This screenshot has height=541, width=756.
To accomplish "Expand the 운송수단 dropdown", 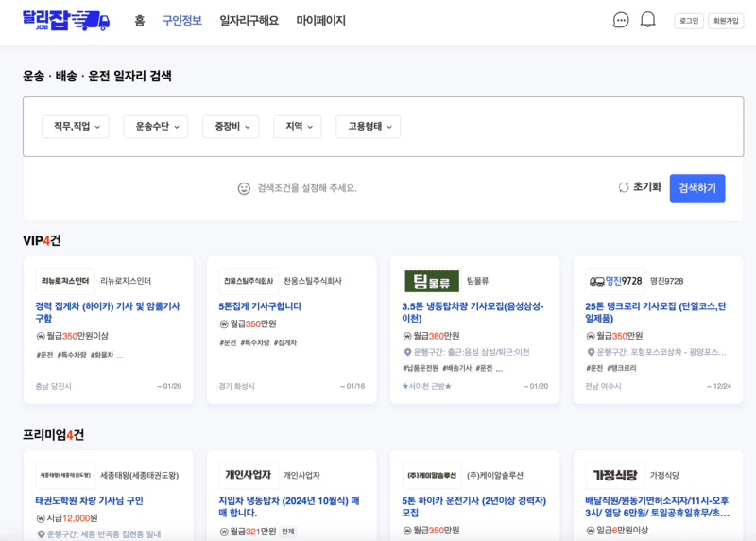I will pyautogui.click(x=156, y=127).
